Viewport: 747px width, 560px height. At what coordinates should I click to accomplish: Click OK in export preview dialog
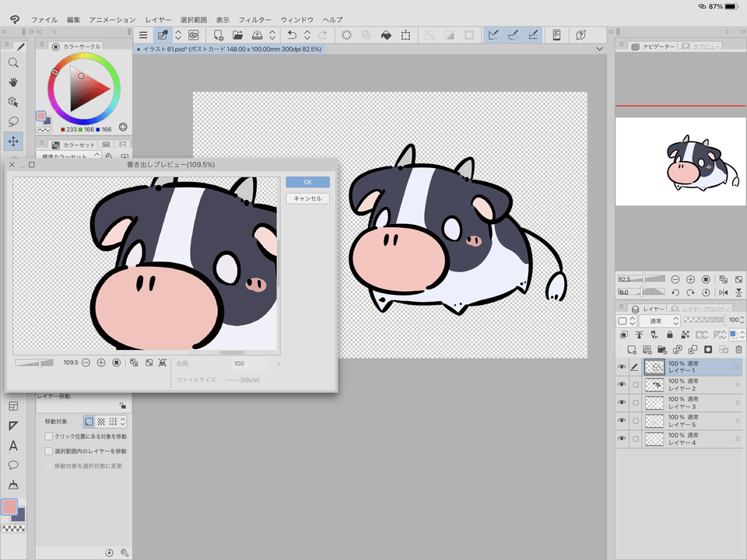click(x=307, y=182)
